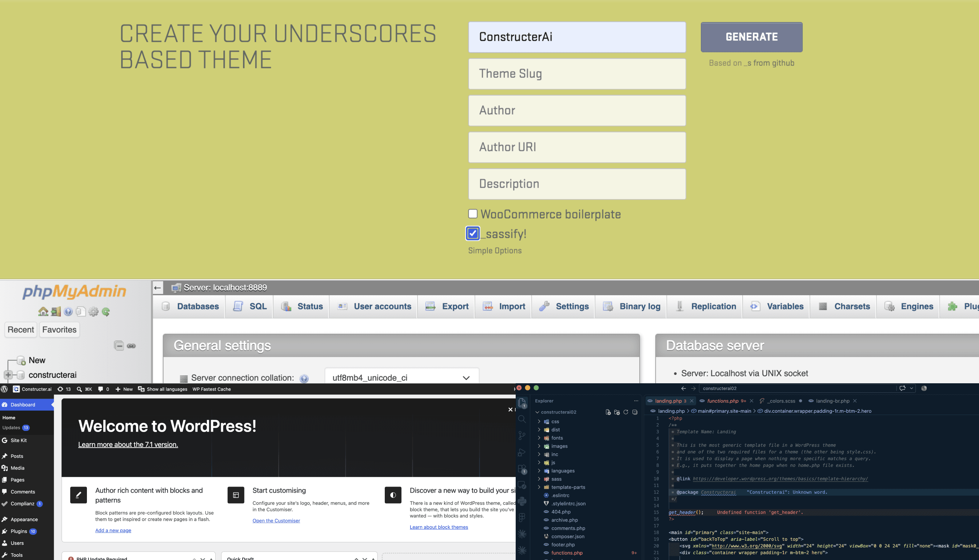The image size is (979, 560).
Task: Open the VS Code Search icon in activity bar
Action: point(522,419)
